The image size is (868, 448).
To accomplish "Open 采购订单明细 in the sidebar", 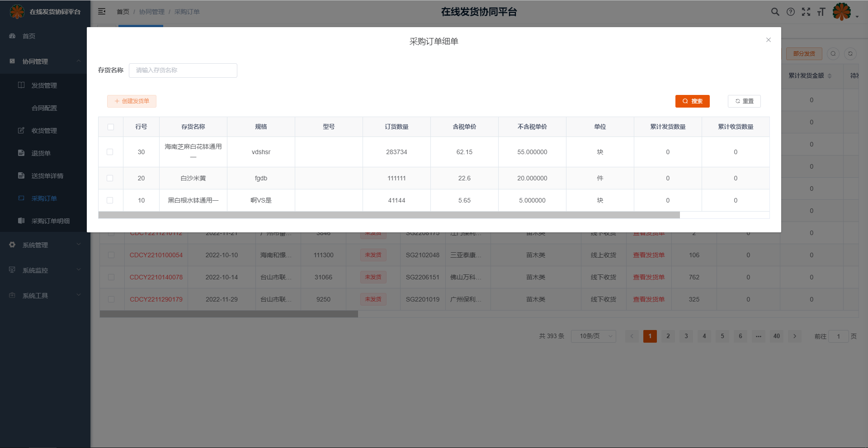I will [x=50, y=221].
